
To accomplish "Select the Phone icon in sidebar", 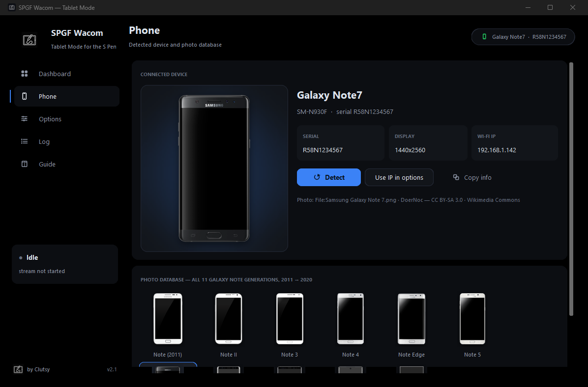I will (25, 96).
